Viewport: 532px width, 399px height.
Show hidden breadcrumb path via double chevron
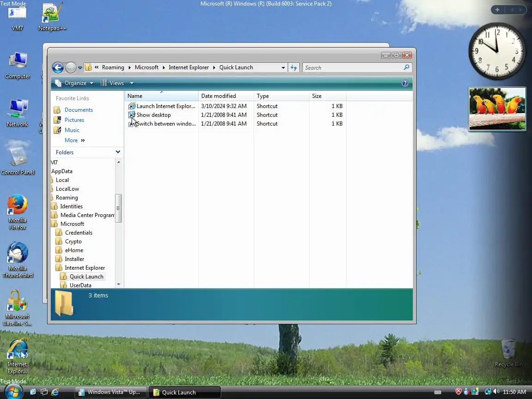pyautogui.click(x=97, y=67)
